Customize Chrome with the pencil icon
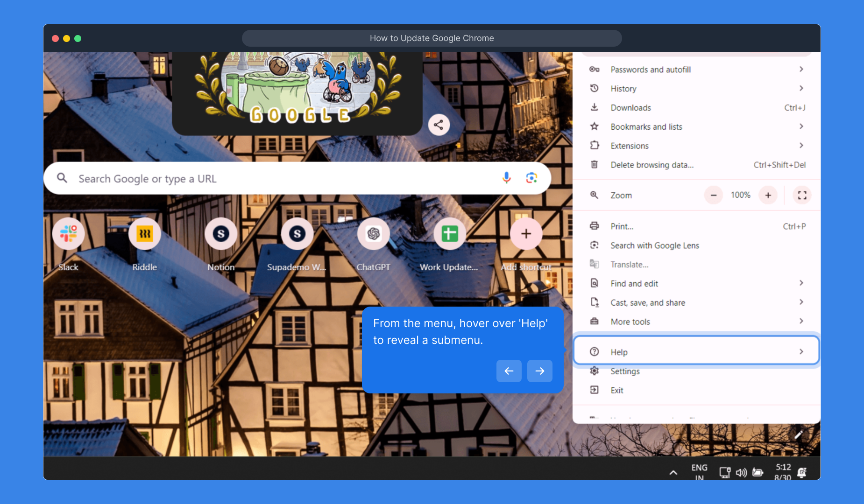Image resolution: width=864 pixels, height=504 pixels. pyautogui.click(x=799, y=435)
